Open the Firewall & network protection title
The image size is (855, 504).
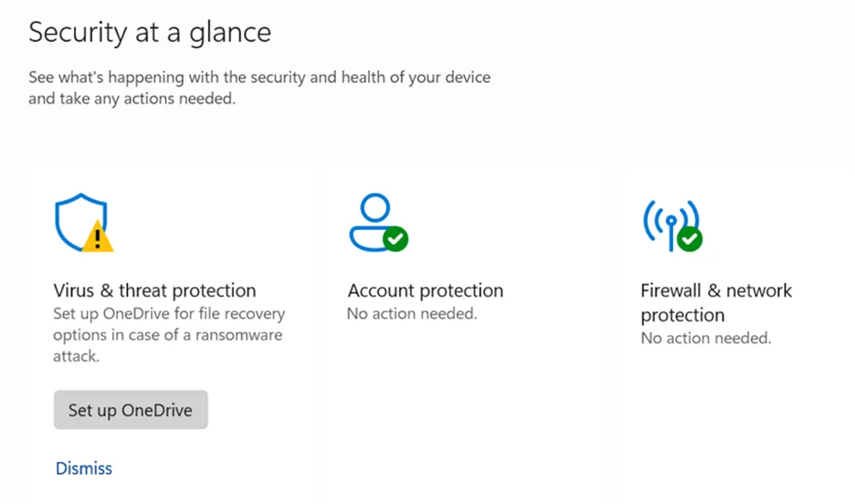(x=716, y=302)
